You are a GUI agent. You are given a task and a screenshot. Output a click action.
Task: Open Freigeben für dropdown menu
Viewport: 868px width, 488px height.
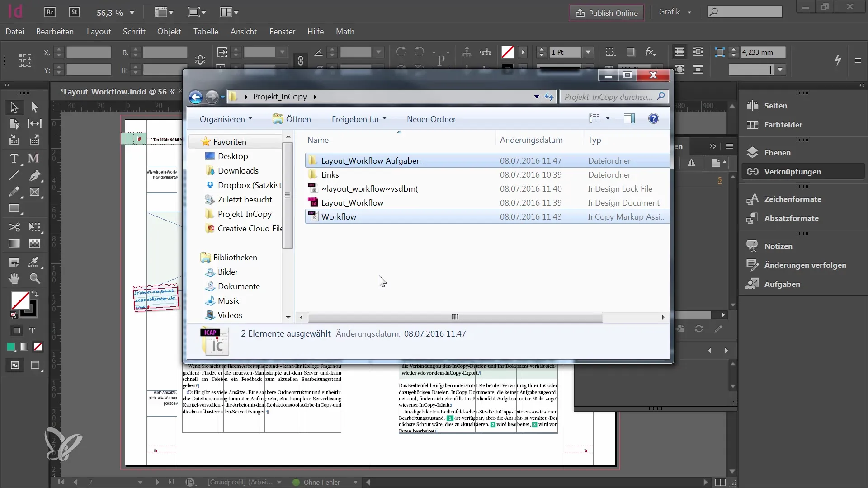pos(359,118)
